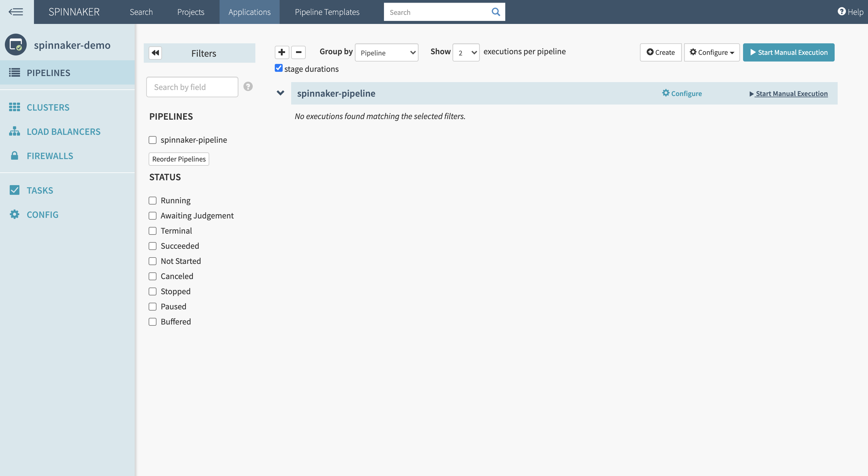Tick the spinnaker-pipeline filter checkbox
This screenshot has width=868, height=476.
coord(153,140)
